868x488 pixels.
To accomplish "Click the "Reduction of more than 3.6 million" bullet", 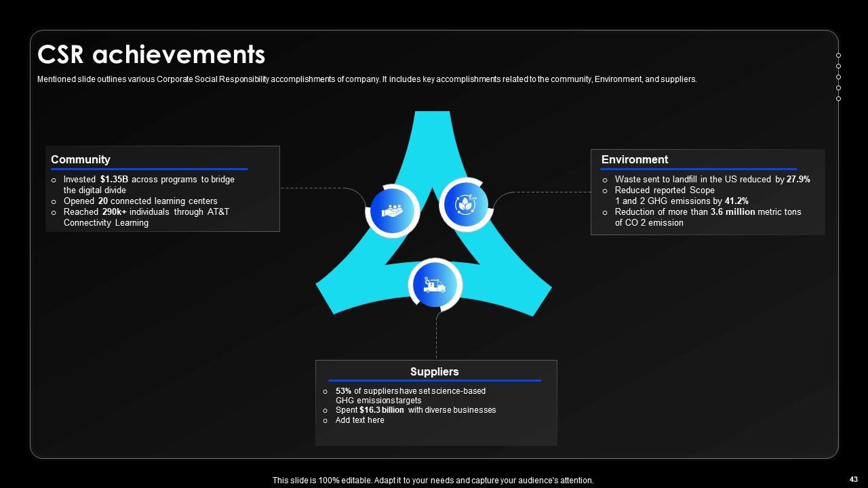I will tap(708, 218).
